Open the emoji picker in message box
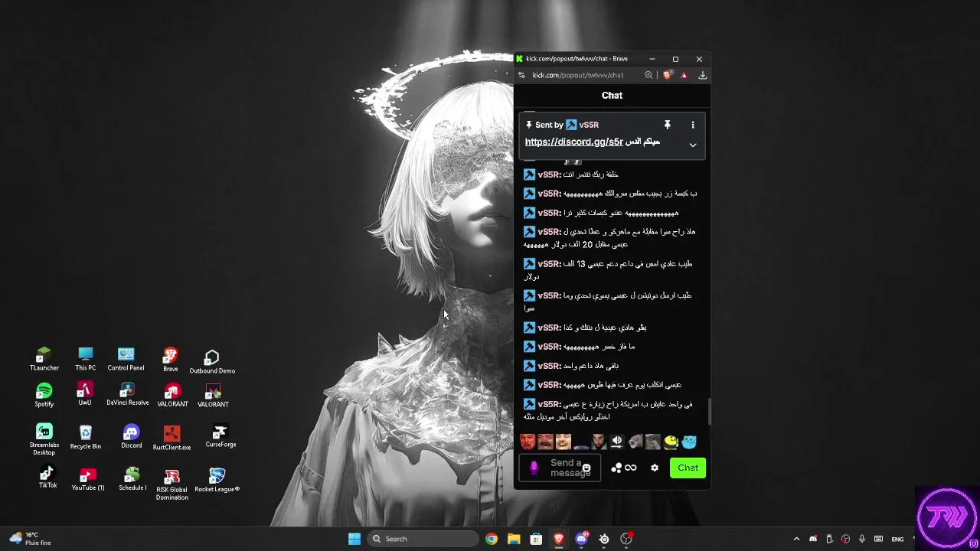This screenshot has width=980, height=551. (586, 468)
